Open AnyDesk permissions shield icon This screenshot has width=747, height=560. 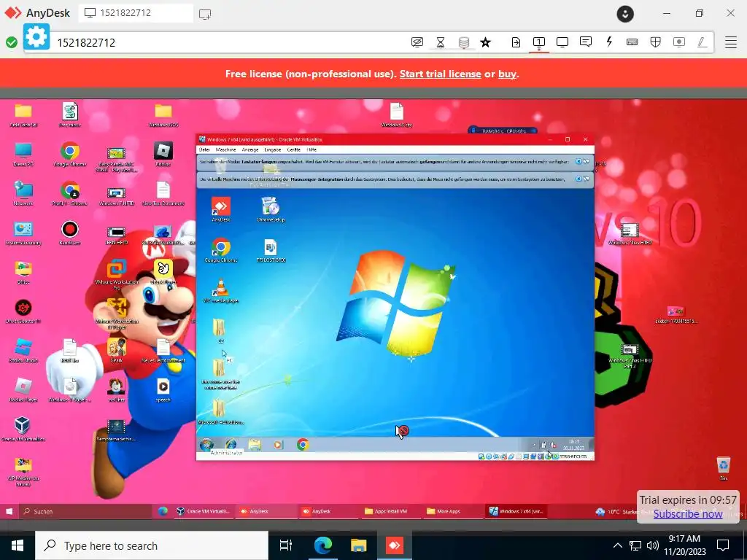pyautogui.click(x=656, y=42)
